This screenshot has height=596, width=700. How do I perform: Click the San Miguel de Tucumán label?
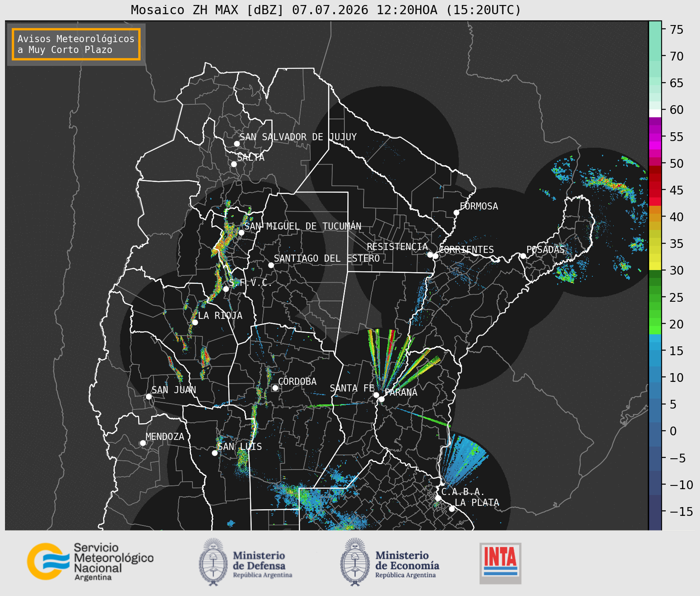click(x=303, y=226)
